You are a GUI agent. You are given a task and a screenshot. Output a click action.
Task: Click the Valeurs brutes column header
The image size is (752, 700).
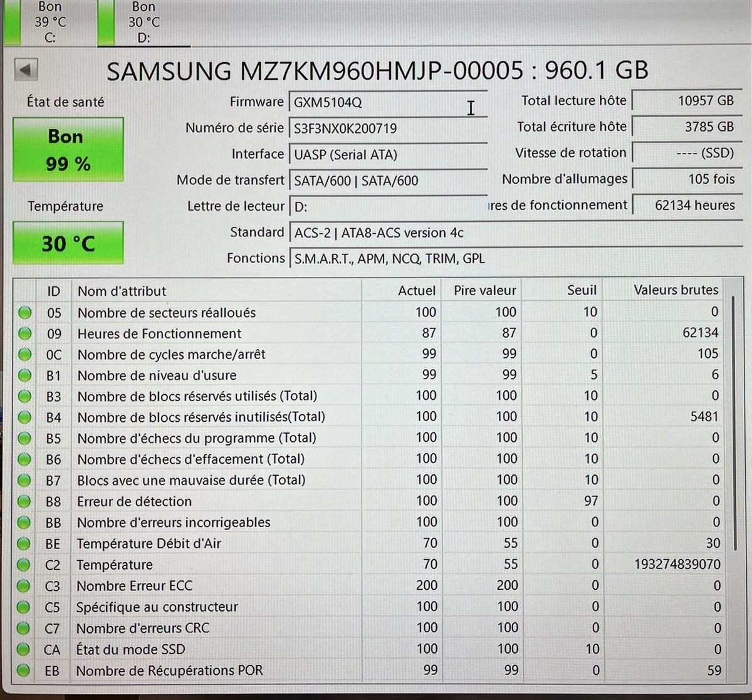662,290
